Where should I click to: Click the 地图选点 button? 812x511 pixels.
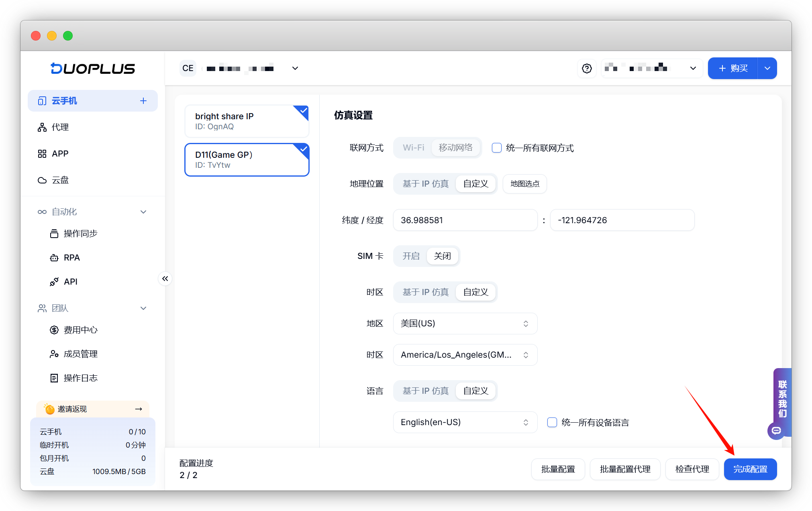[x=524, y=184]
